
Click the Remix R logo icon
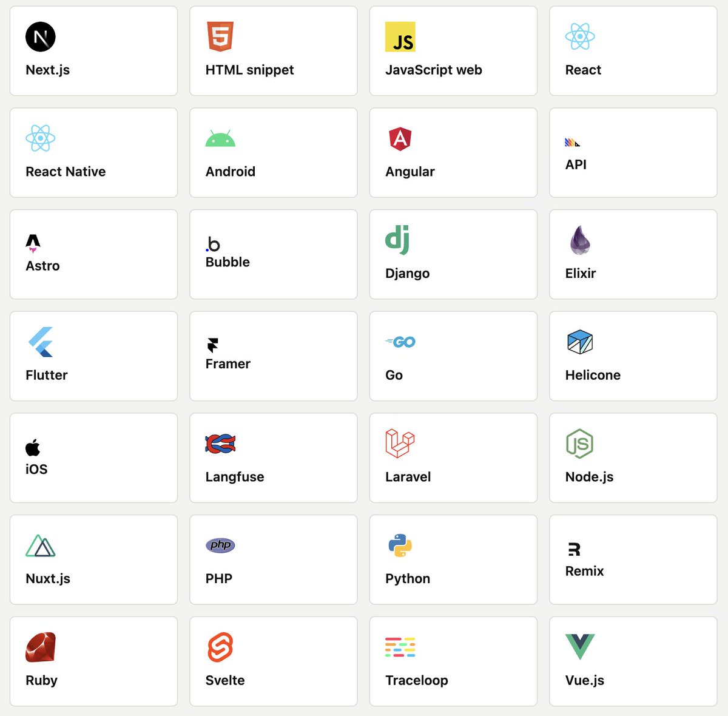pos(574,549)
